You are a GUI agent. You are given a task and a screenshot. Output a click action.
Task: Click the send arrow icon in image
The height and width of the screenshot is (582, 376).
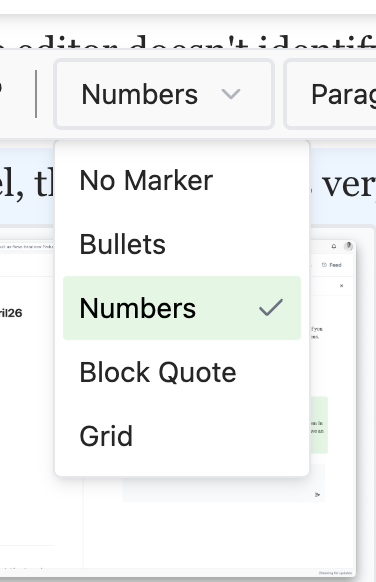pos(317,494)
